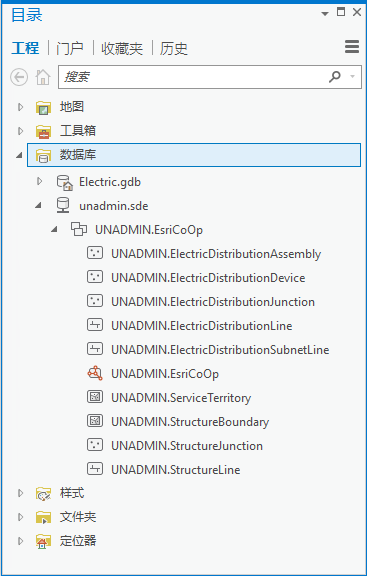The height and width of the screenshot is (576, 367).
Task: Click the ElectricDistributionLine line feature class icon
Action: [95, 325]
